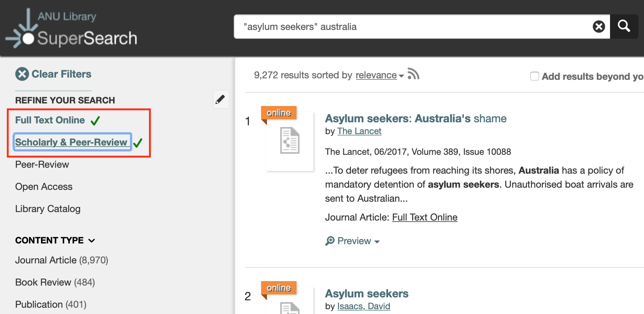Click the document thumbnail for result 1
644x314 pixels.
(x=290, y=141)
